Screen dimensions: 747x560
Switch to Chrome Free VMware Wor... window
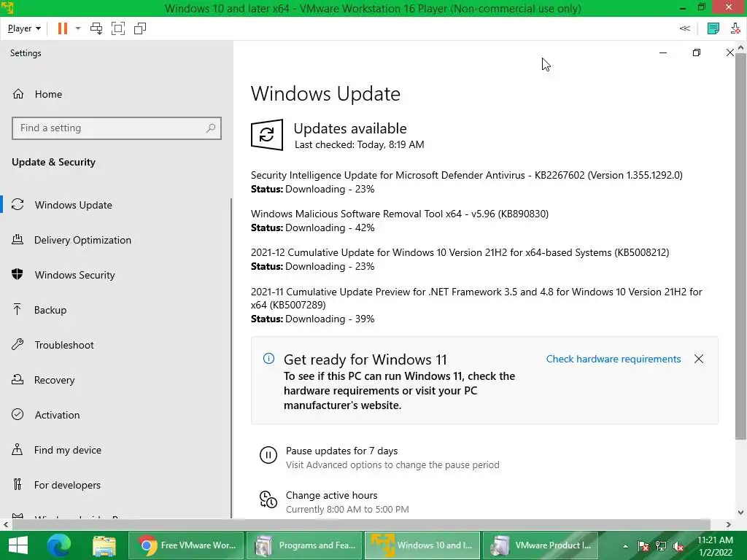[x=186, y=545]
